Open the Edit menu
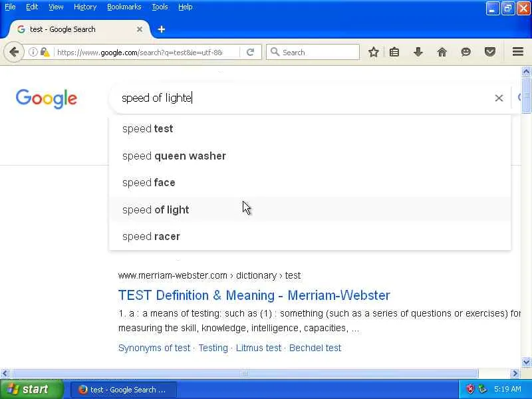The width and height of the screenshot is (532, 399). (x=32, y=7)
